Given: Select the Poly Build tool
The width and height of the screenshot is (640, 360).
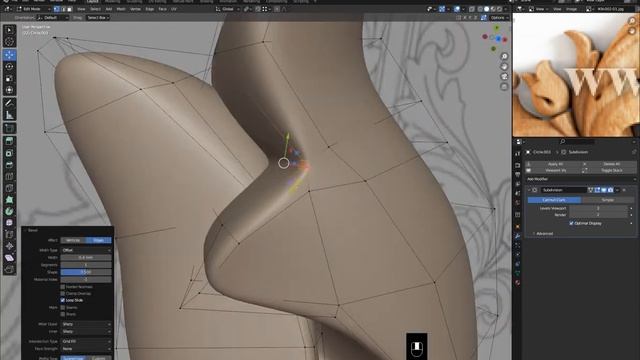Looking at the screenshot, I should point(9,200).
